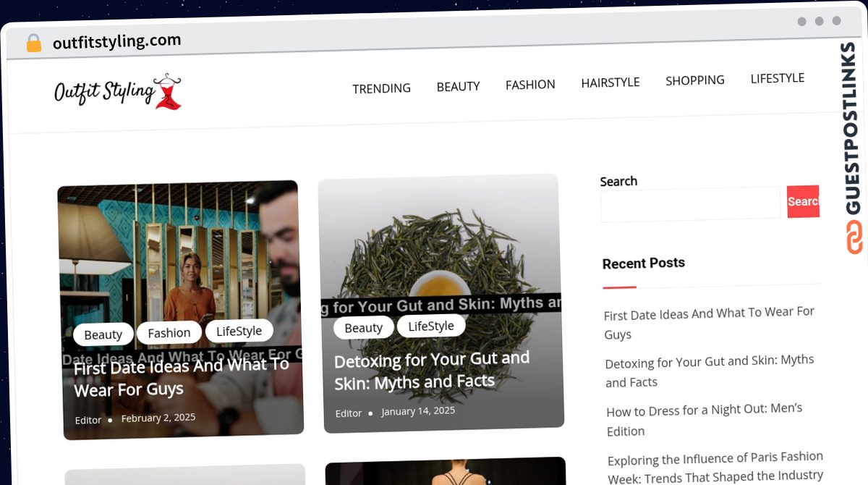Click the Recent Posts heading
Screen dimensions: 868x485
click(x=644, y=263)
